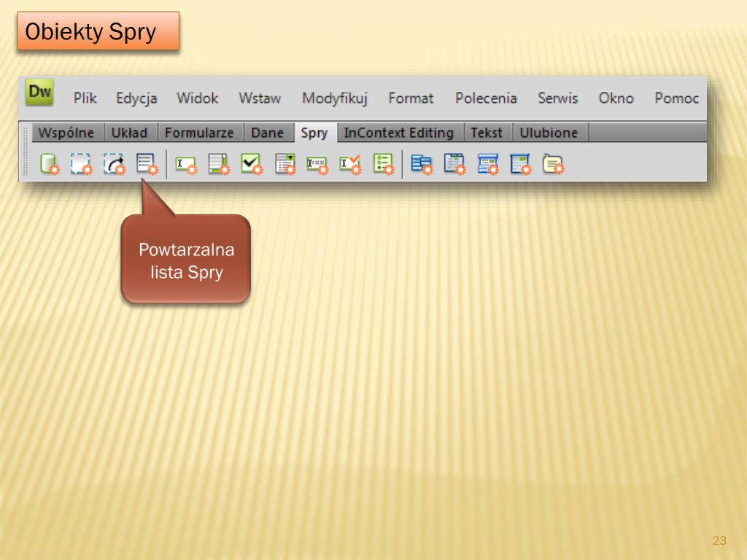
Task: Insert a Spry Accordion widget
Action: [488, 164]
